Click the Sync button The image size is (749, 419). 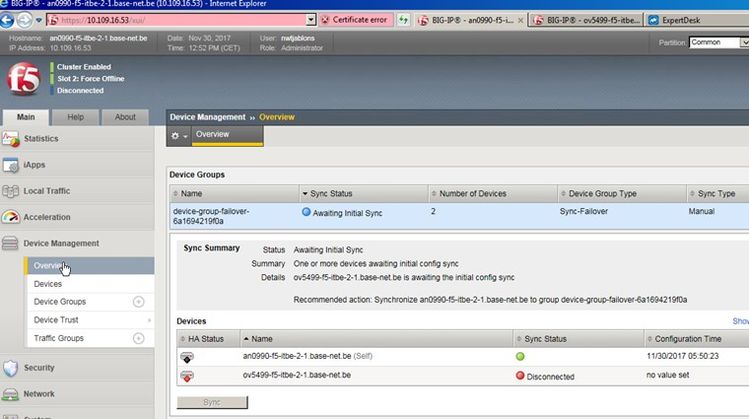(212, 402)
